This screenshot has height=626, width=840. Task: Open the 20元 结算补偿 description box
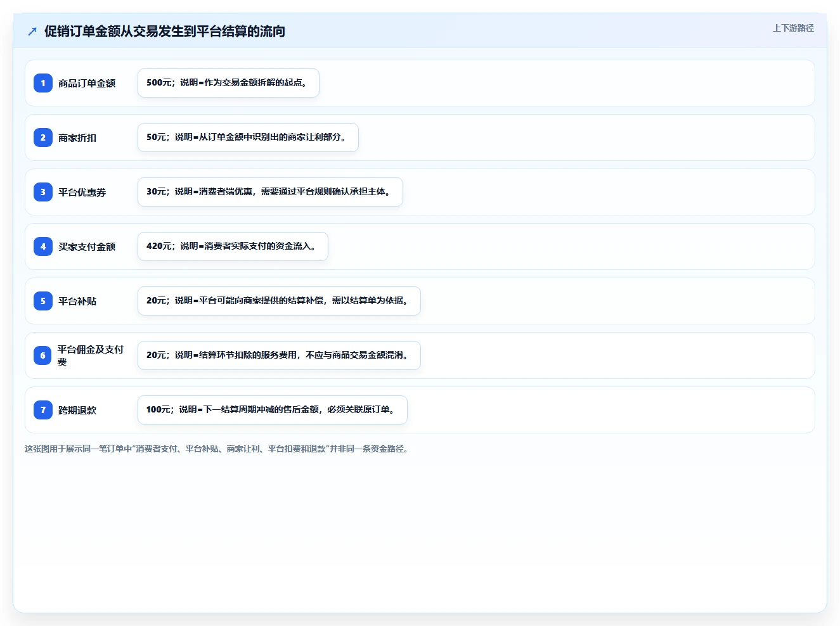[x=279, y=301]
